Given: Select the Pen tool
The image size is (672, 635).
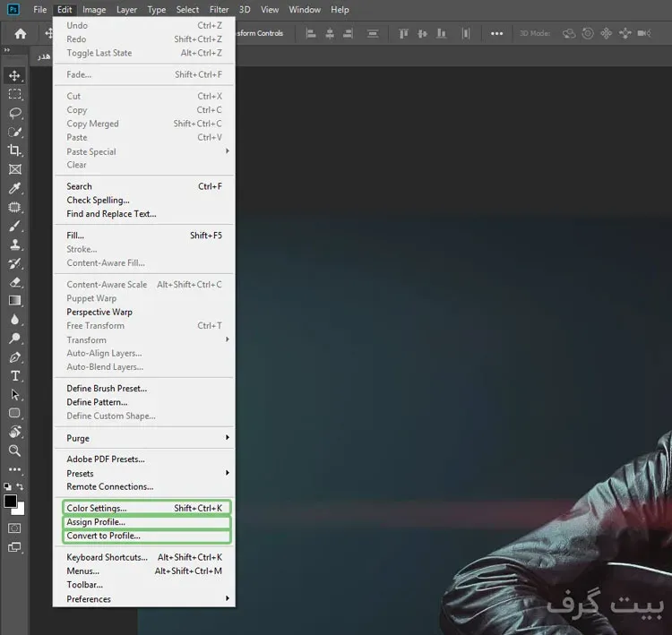Looking at the screenshot, I should click(x=14, y=357).
